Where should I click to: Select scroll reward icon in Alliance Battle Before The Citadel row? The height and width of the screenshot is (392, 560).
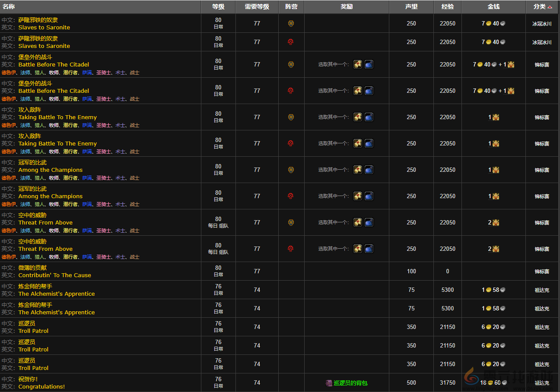[x=358, y=64]
